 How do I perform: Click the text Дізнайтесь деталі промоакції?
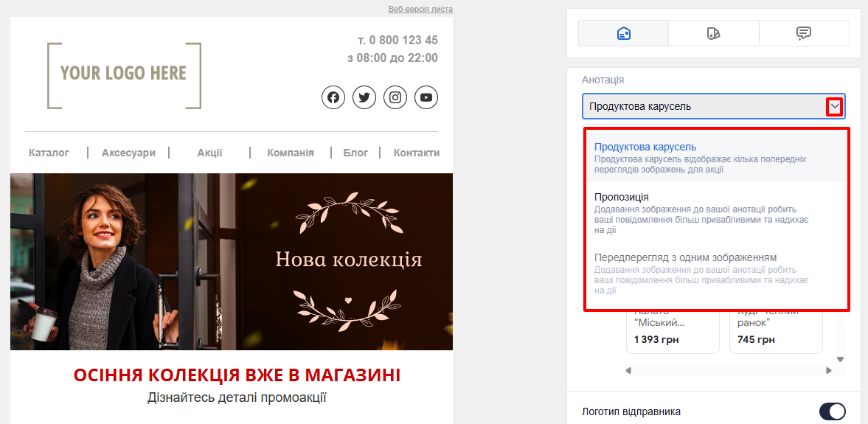pyautogui.click(x=237, y=397)
